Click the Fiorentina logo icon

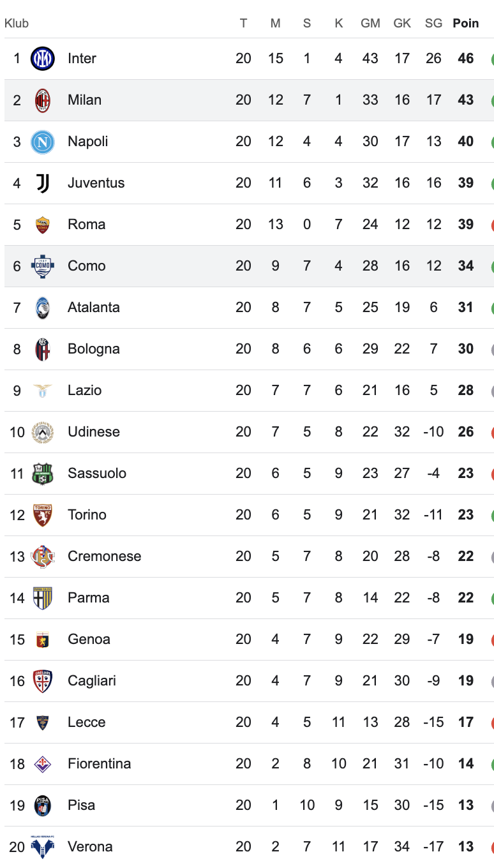pos(43,764)
